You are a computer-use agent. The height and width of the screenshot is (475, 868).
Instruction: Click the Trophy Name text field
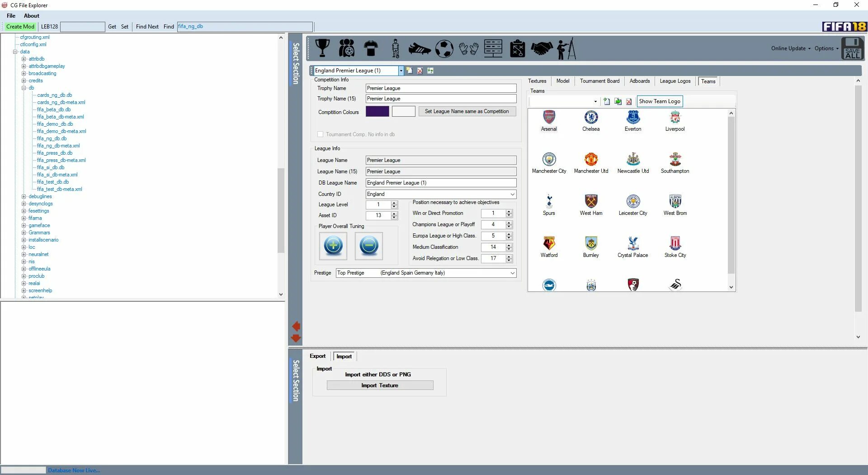441,88
